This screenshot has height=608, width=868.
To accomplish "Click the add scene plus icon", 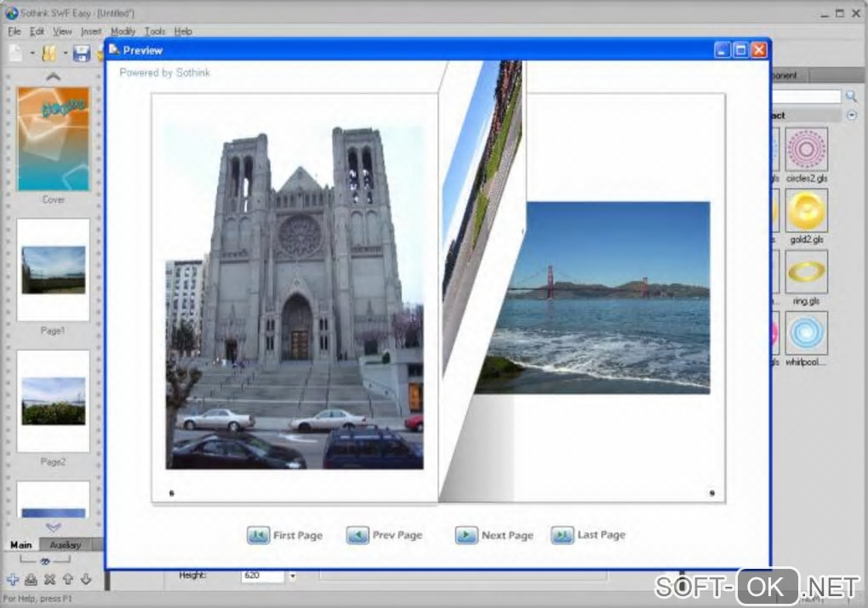I will (12, 580).
